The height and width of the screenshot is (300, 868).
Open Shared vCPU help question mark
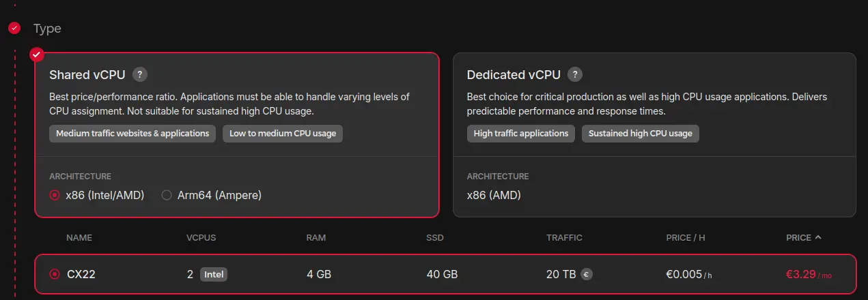[140, 74]
